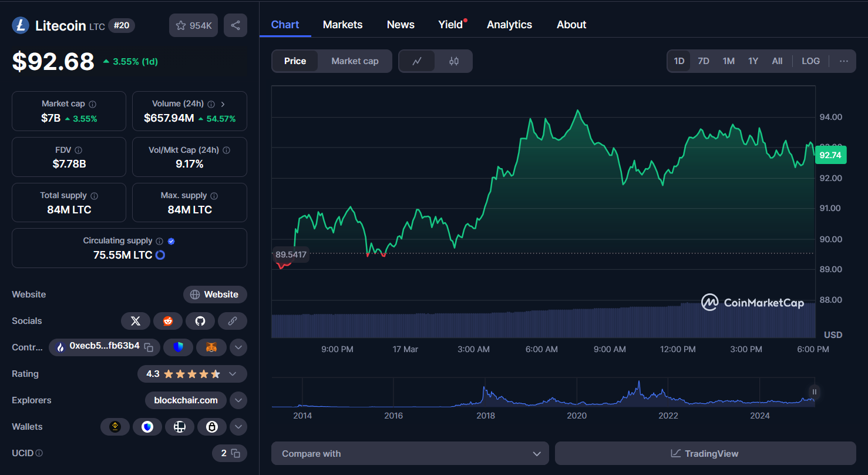Expand the wallets list chevron
Screen dimensions: 868x475
pos(238,426)
